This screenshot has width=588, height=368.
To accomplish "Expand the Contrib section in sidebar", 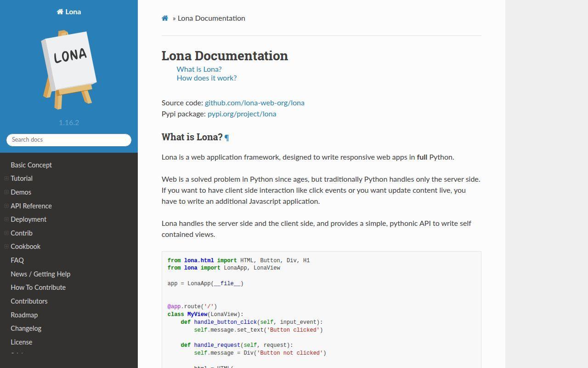I will point(6,233).
